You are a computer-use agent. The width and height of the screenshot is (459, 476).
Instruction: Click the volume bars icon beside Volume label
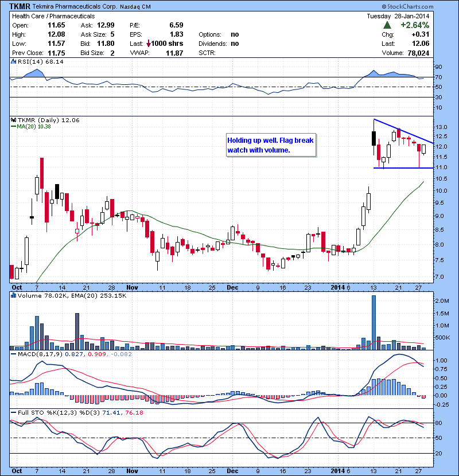coord(14,295)
